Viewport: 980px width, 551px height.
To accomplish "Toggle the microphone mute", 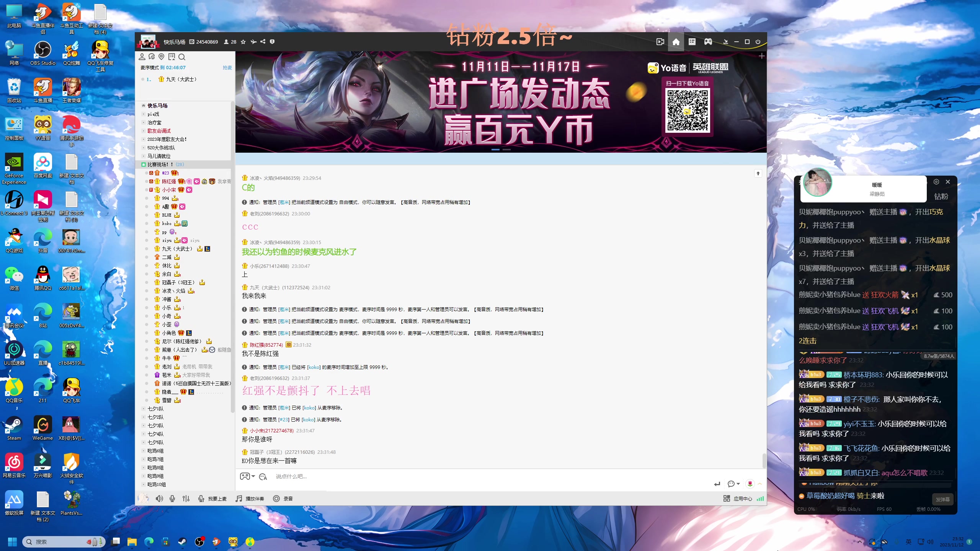I will click(x=172, y=499).
